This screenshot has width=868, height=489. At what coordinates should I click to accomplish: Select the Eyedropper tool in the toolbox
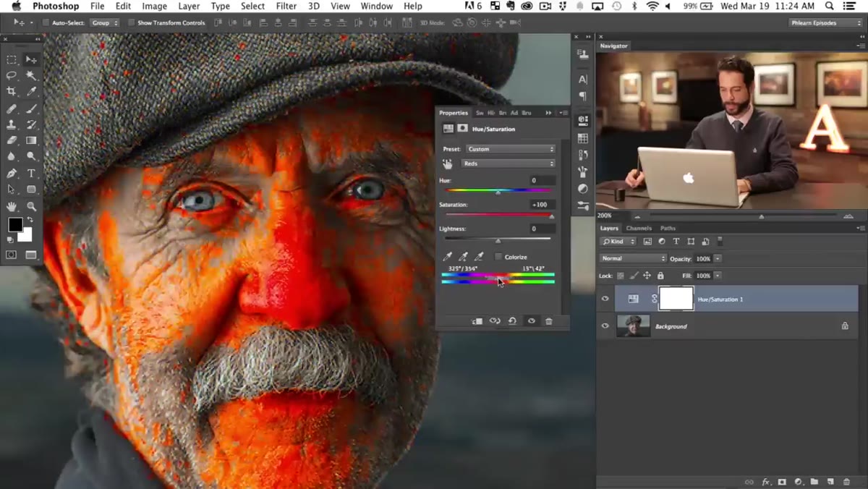click(x=31, y=91)
